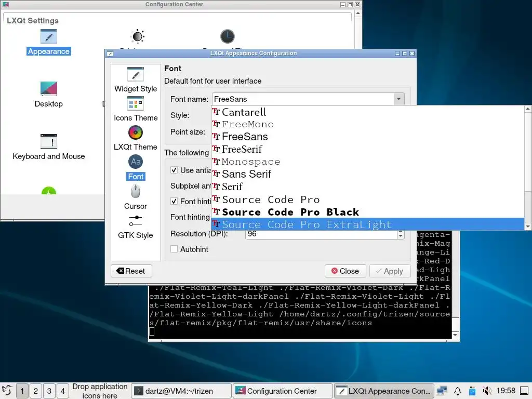Decrease the DPI resolution with down arrow
Screen dimensions: 532x399
[401, 236]
